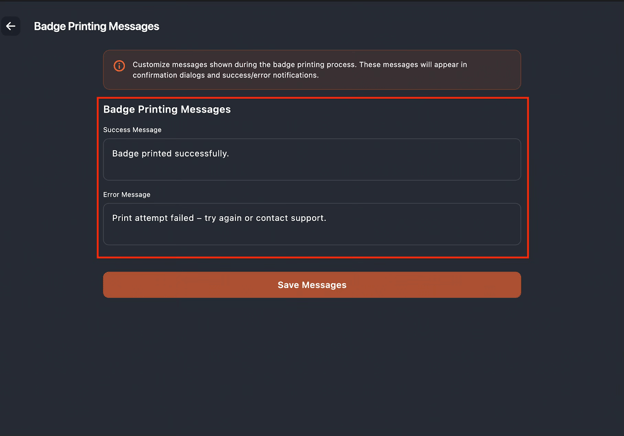The image size is (624, 436).
Task: Focus the Error Message text field
Action: 312,224
